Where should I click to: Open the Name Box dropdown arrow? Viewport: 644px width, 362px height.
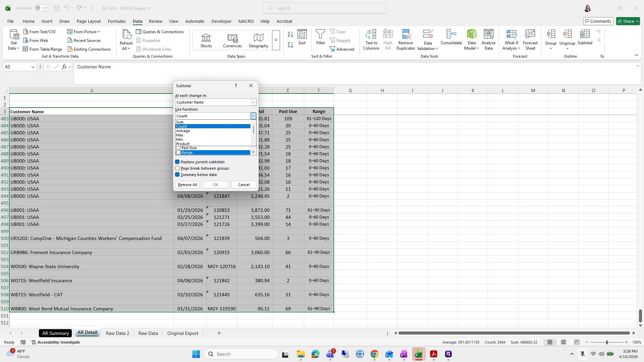tap(33, 67)
